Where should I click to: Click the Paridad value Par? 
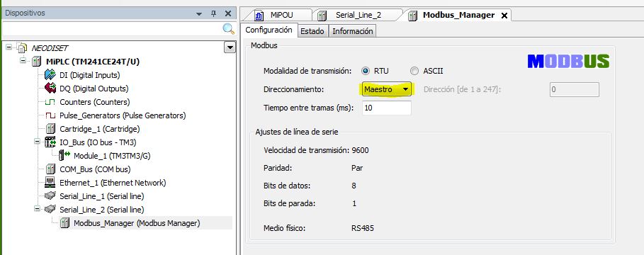357,168
